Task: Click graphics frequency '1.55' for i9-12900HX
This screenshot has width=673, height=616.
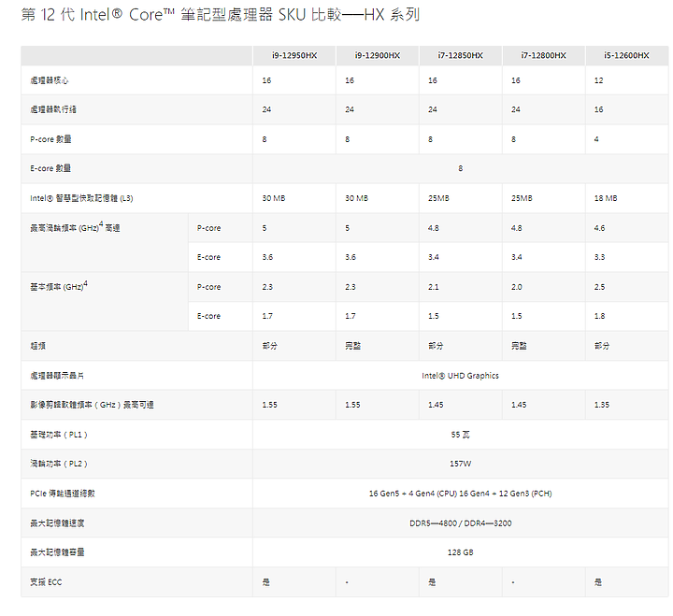Action: coord(352,405)
